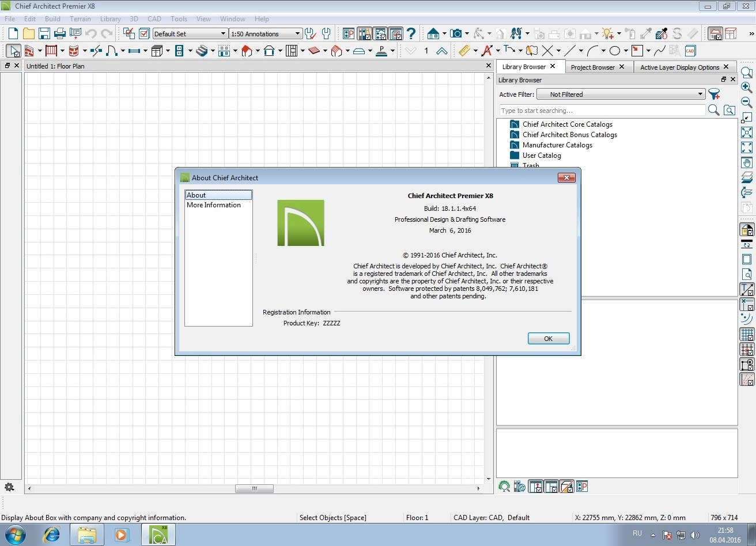Select the Base Cabinet tool
Image resolution: width=756 pixels, height=546 pixels.
coord(157,51)
